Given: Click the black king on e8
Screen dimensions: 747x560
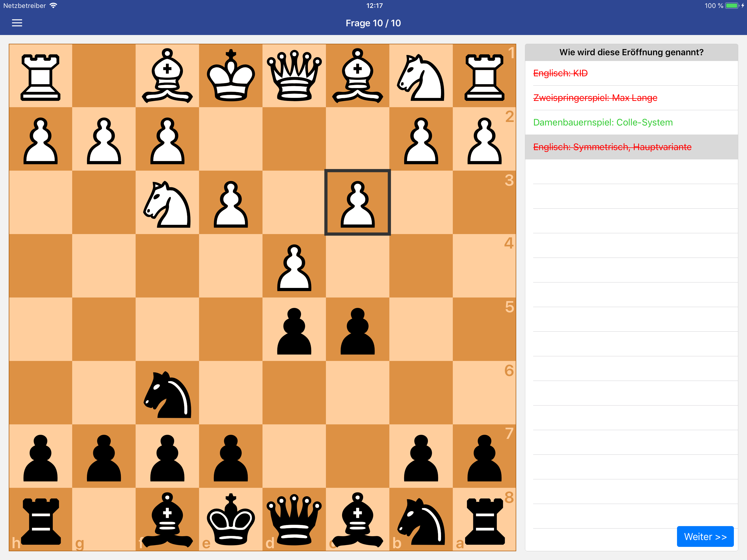Looking at the screenshot, I should pos(231,520).
